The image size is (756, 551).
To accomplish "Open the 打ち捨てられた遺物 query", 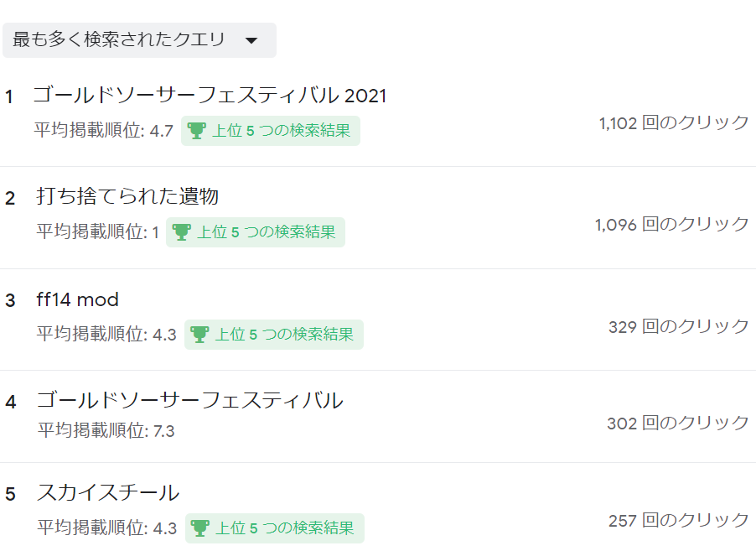I will pyautogui.click(x=127, y=196).
